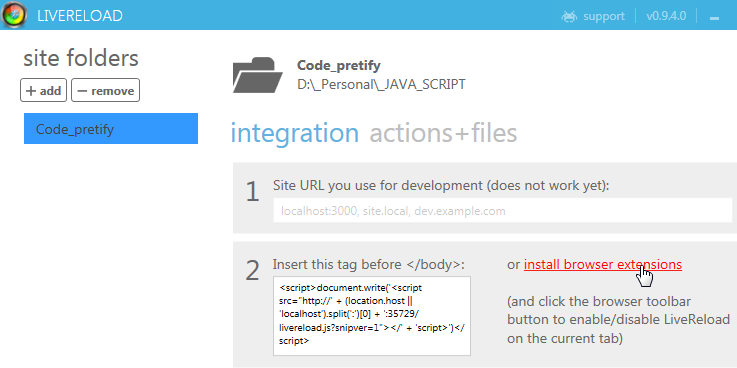Click the v0.9.4.0 version label
737x368 pixels.
click(666, 16)
